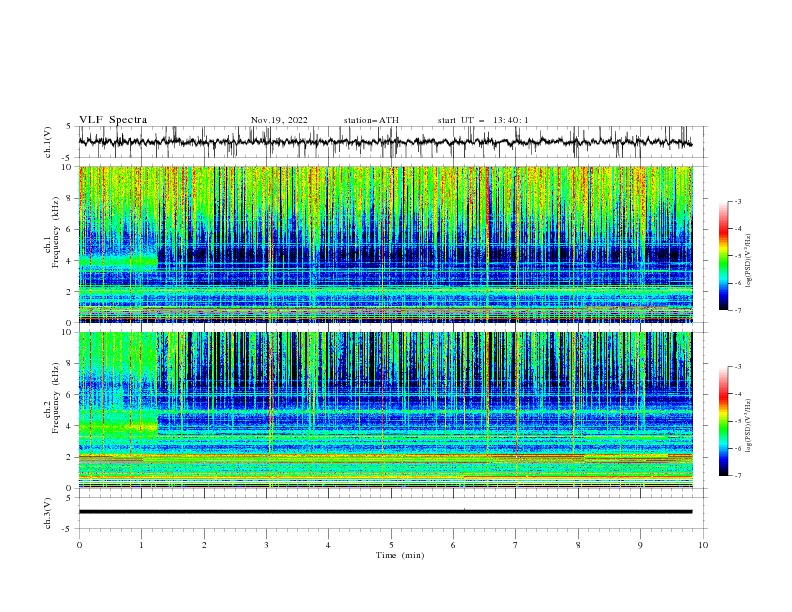Image resolution: width=792 pixels, height=612 pixels.
Task: Click the ch.1 color bar scale
Action: pyautogui.click(x=724, y=256)
